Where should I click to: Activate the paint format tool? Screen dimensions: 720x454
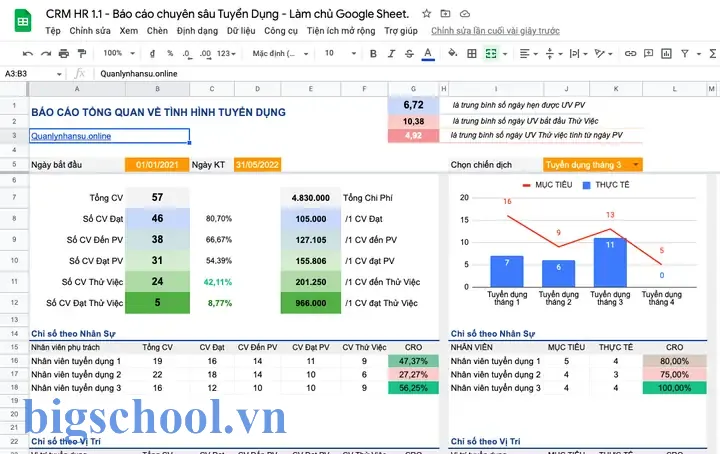82,54
